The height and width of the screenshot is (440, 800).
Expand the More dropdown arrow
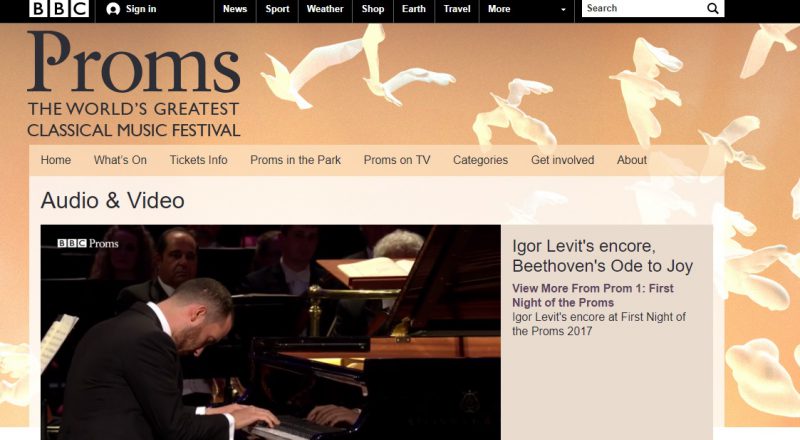pos(563,9)
